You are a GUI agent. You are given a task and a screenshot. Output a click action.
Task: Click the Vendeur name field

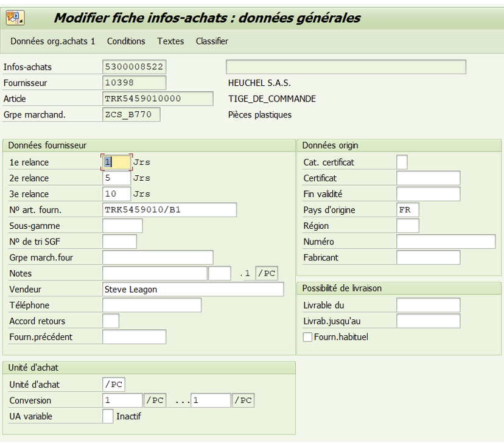193,290
